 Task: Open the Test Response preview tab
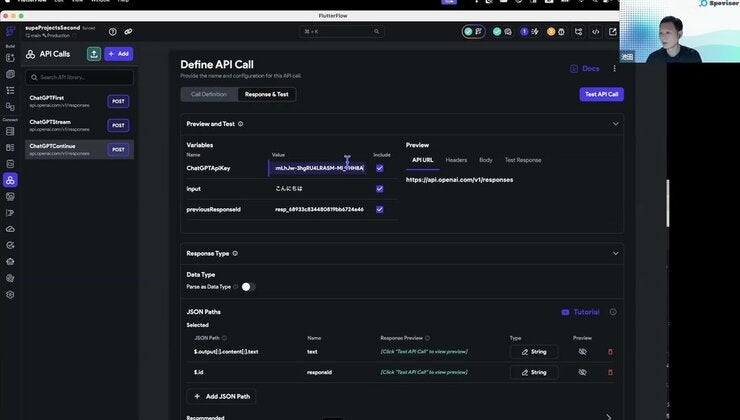(x=523, y=160)
